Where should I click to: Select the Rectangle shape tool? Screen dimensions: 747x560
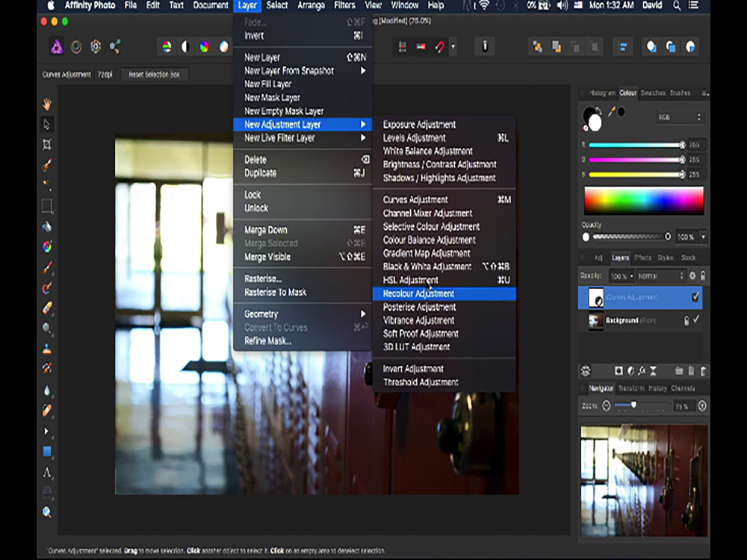click(x=47, y=451)
